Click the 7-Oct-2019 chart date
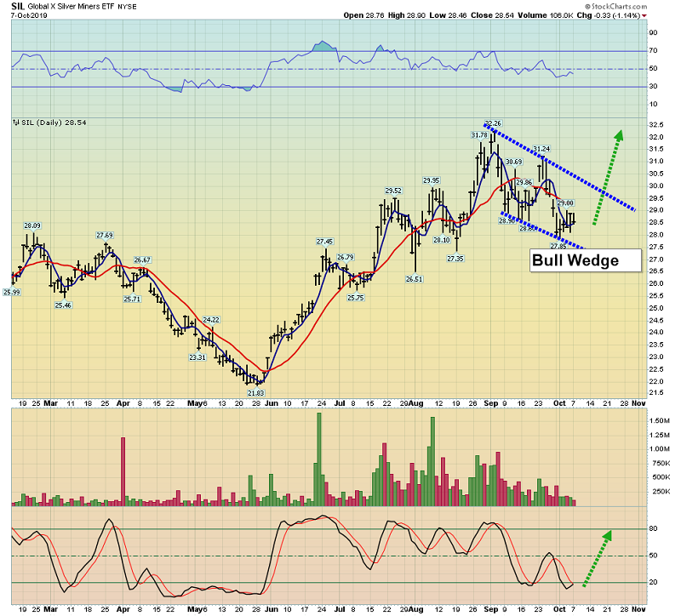Viewport: 681px width, 616px height. (x=29, y=15)
